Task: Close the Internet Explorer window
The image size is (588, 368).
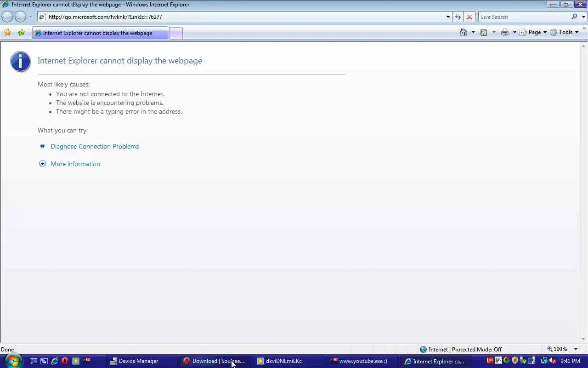Action: click(580, 5)
